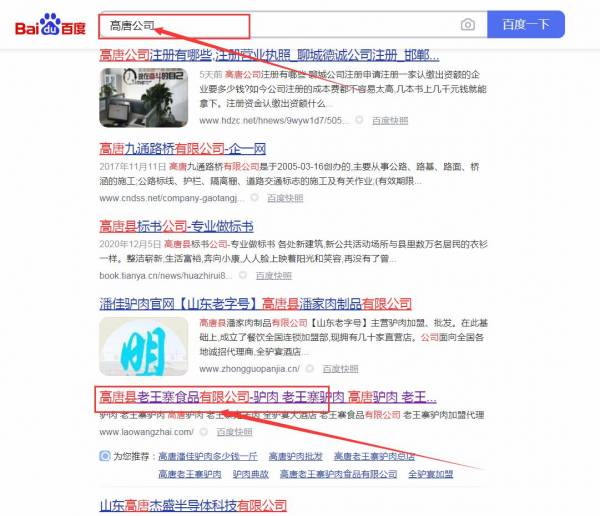Click the search input containing 高唐公司
This screenshot has width=600, height=516.
coord(280,25)
